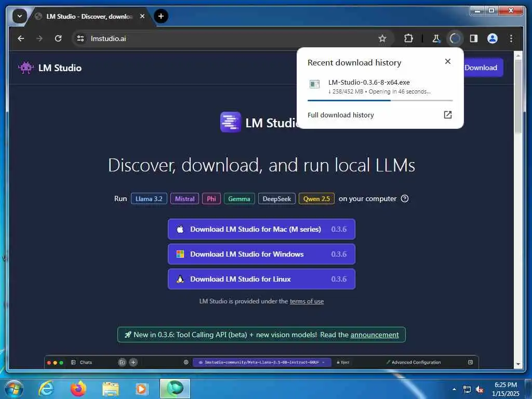Viewport: 532px width, 399px height.
Task: Switch to the LM Studio browser tab
Action: pyautogui.click(x=89, y=16)
